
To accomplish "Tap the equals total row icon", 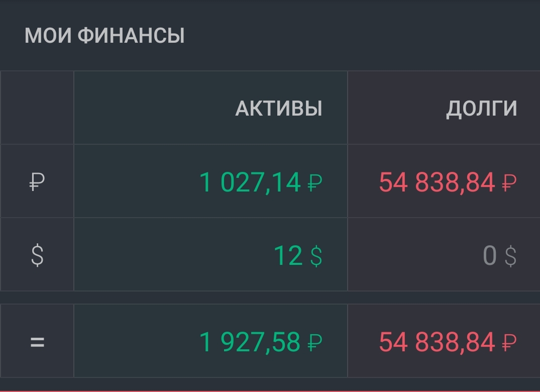I will click(37, 342).
